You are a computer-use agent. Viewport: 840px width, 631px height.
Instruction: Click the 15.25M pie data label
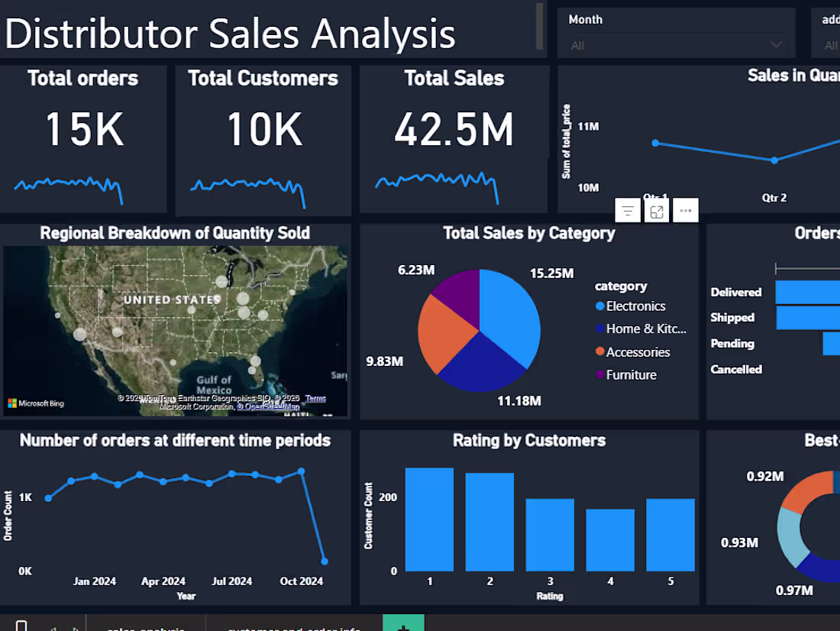[x=551, y=273]
